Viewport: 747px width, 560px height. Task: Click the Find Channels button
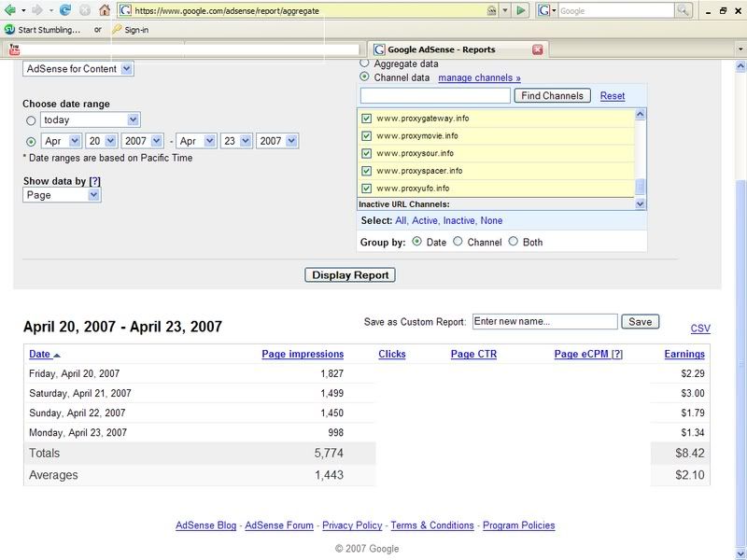552,96
